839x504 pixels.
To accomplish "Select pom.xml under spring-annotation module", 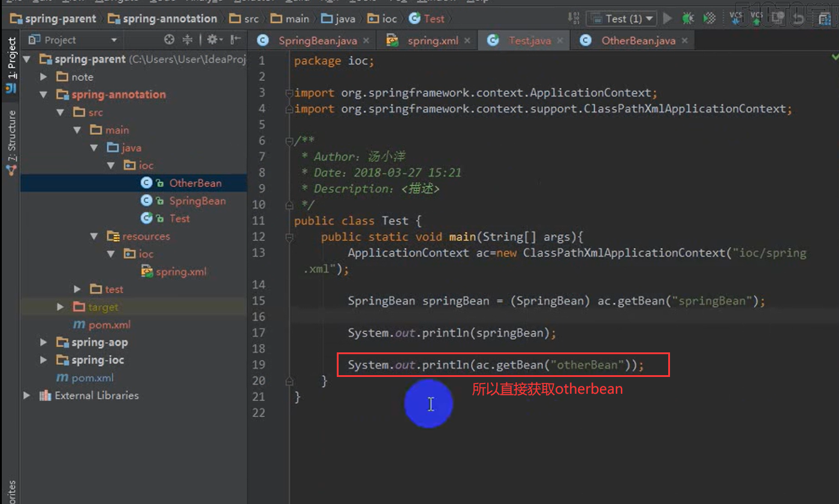I will tap(109, 325).
